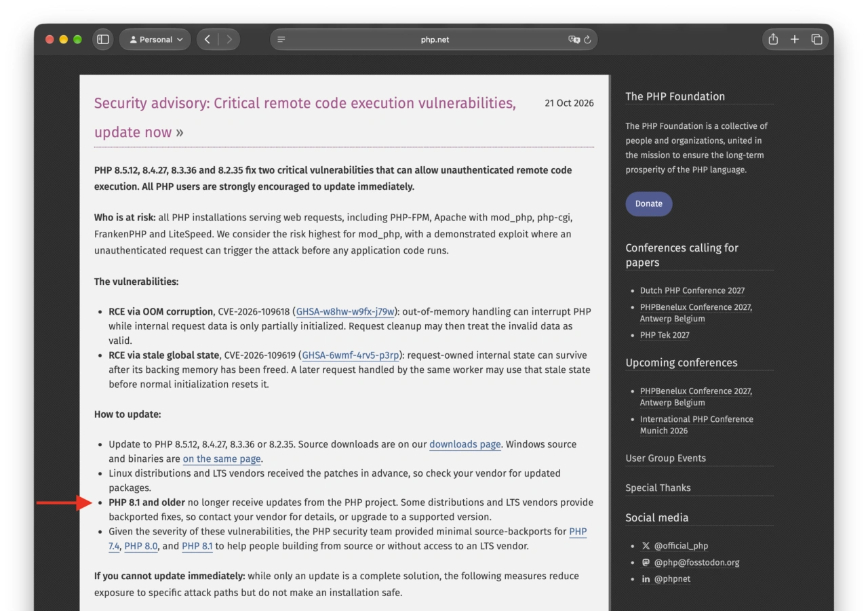Click the php.net address field

coord(434,39)
